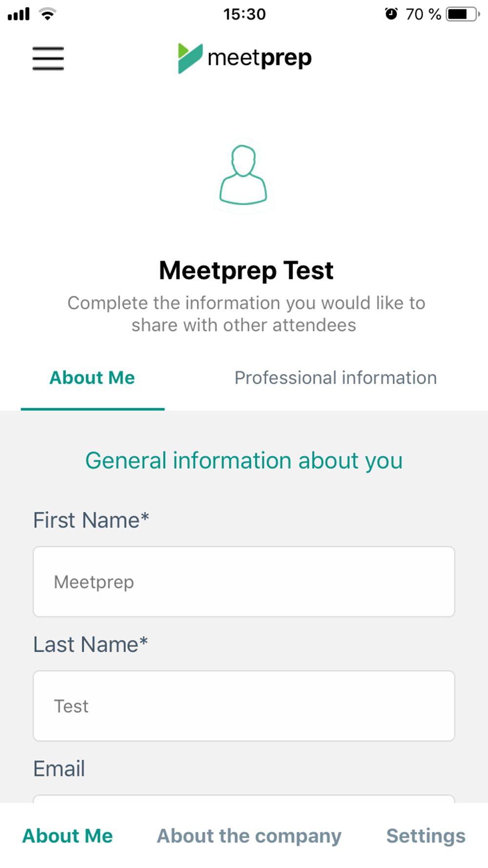Click the First Name input field
Image resolution: width=488 pixels, height=868 pixels.
[244, 581]
